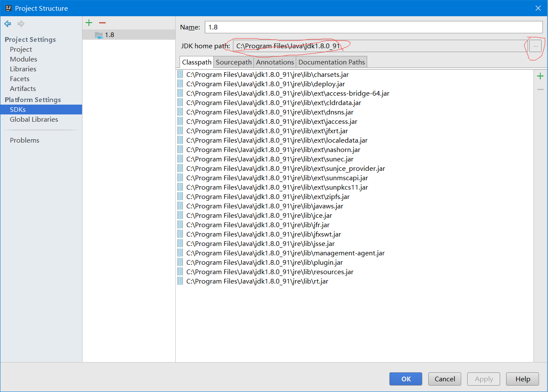Click the Apply button
This screenshot has height=392, width=548.
484,379
